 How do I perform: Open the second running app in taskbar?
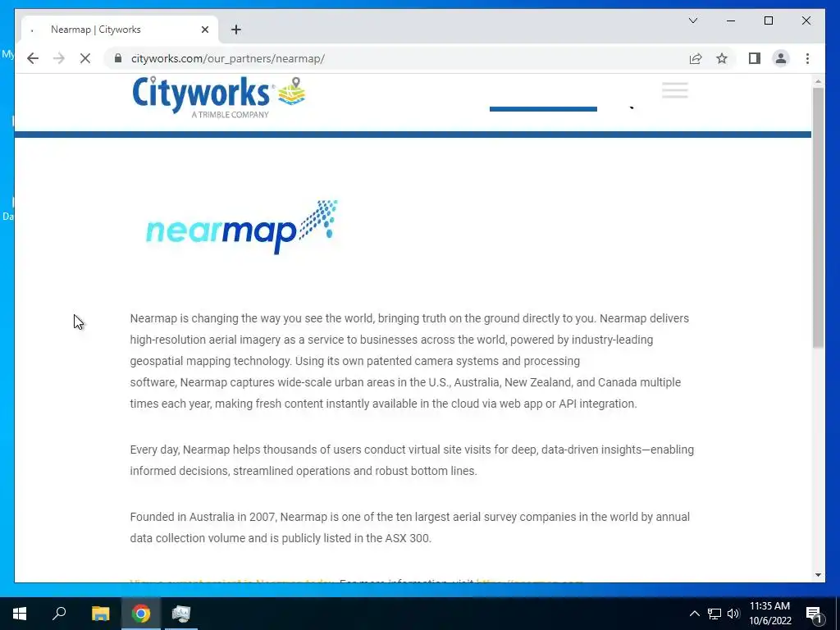pos(181,614)
